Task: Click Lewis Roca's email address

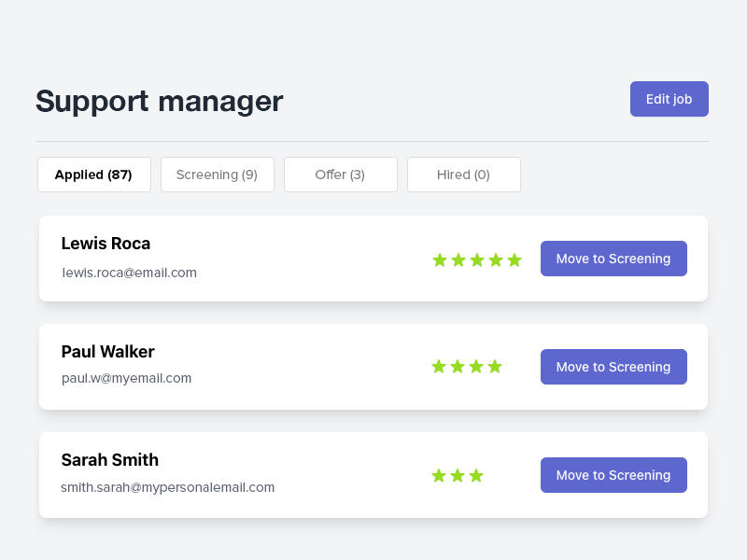Action: coord(129,273)
